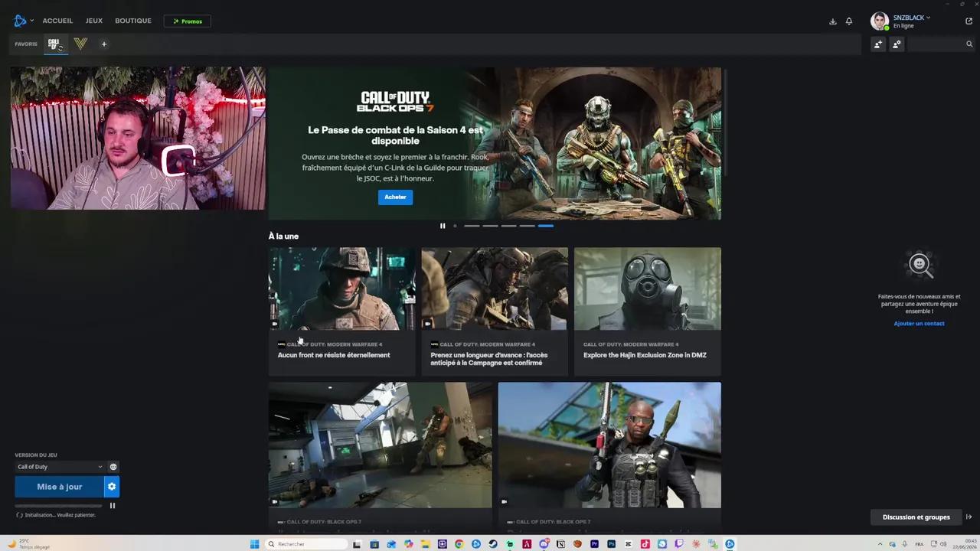Go to the ACCUEIL tab
This screenshot has height=551, width=980.
tap(57, 21)
